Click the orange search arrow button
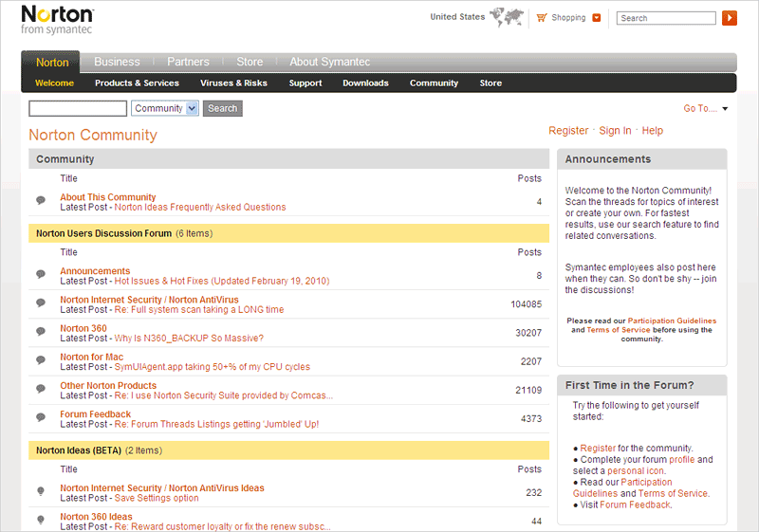Viewport: 759px width, 532px height. tap(730, 18)
